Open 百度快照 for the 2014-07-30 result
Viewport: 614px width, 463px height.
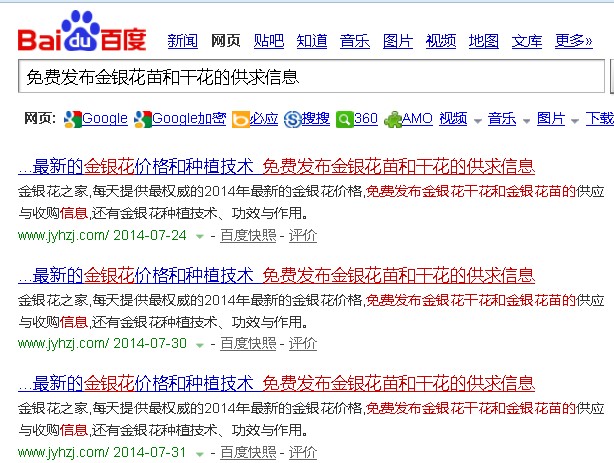248,344
